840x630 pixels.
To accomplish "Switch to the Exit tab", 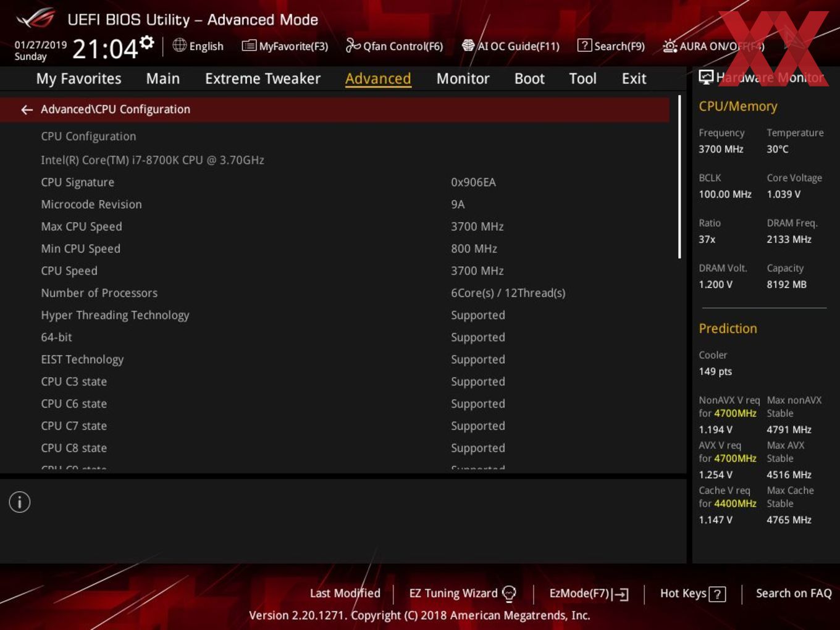I will (634, 78).
